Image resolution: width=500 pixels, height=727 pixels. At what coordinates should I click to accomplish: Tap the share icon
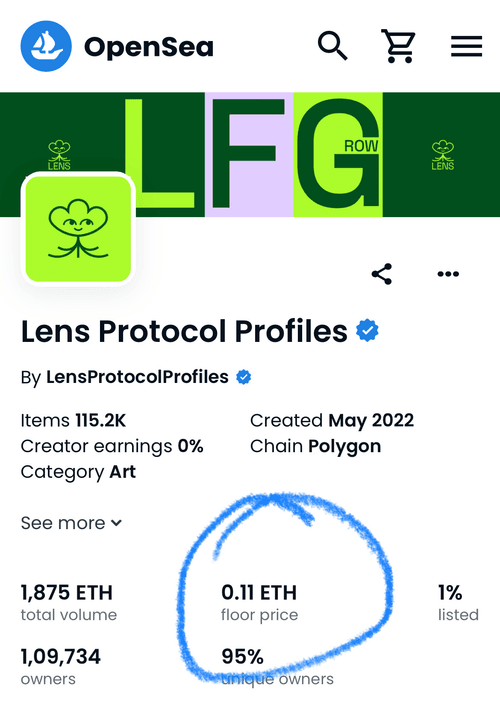[382, 274]
